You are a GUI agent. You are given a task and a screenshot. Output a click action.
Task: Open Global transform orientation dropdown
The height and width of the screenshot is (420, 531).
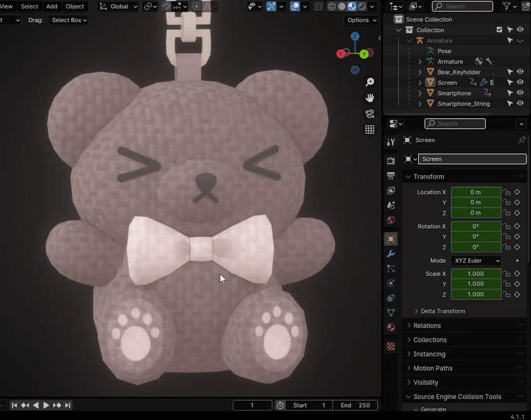coord(118,7)
